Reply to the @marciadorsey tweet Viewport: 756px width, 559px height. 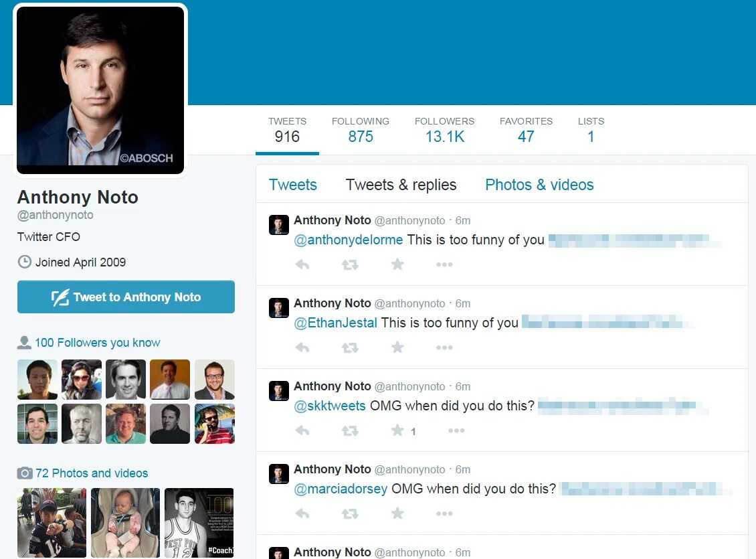tap(302, 513)
